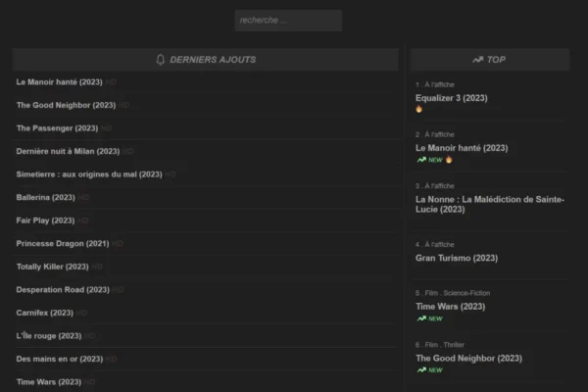Open Le Manoir hanté (2023) in latest additions

point(59,82)
